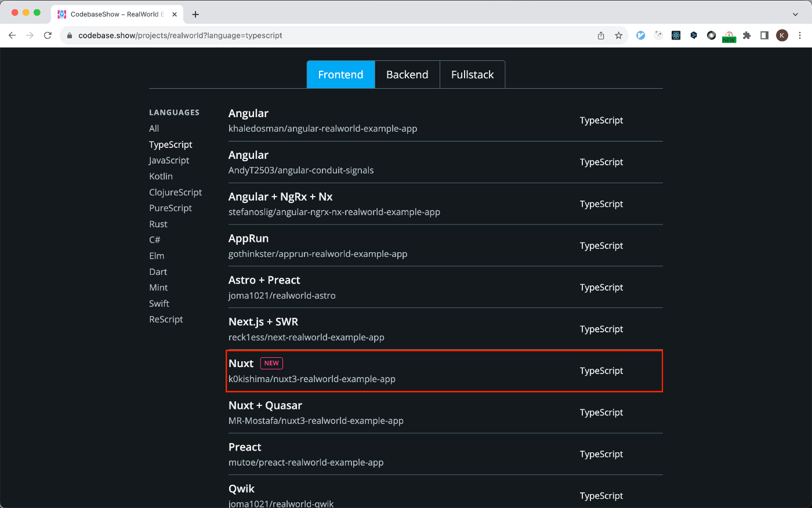Click the profile avatar K
The image size is (812, 508).
(782, 35)
